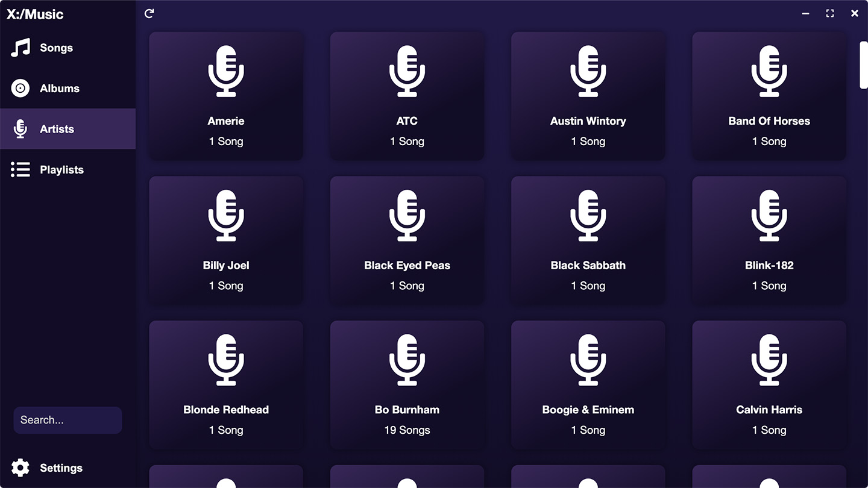Select the Billy Joel artist name

click(x=226, y=265)
